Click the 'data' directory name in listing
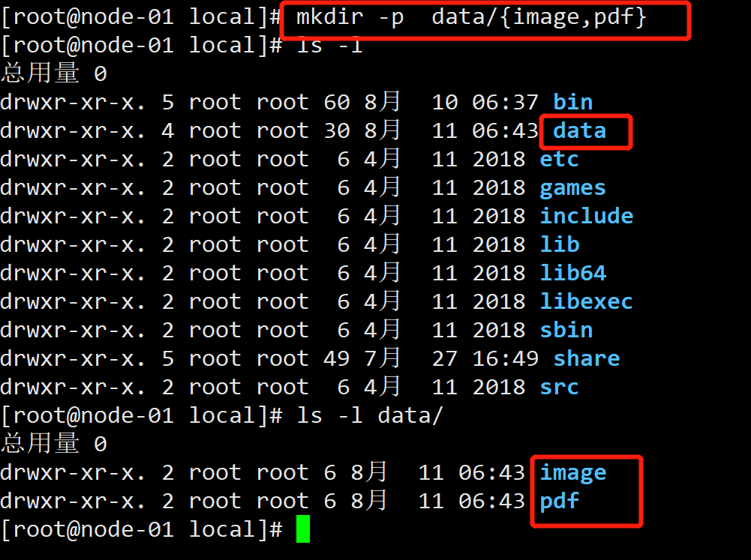The height and width of the screenshot is (560, 751). tap(579, 130)
